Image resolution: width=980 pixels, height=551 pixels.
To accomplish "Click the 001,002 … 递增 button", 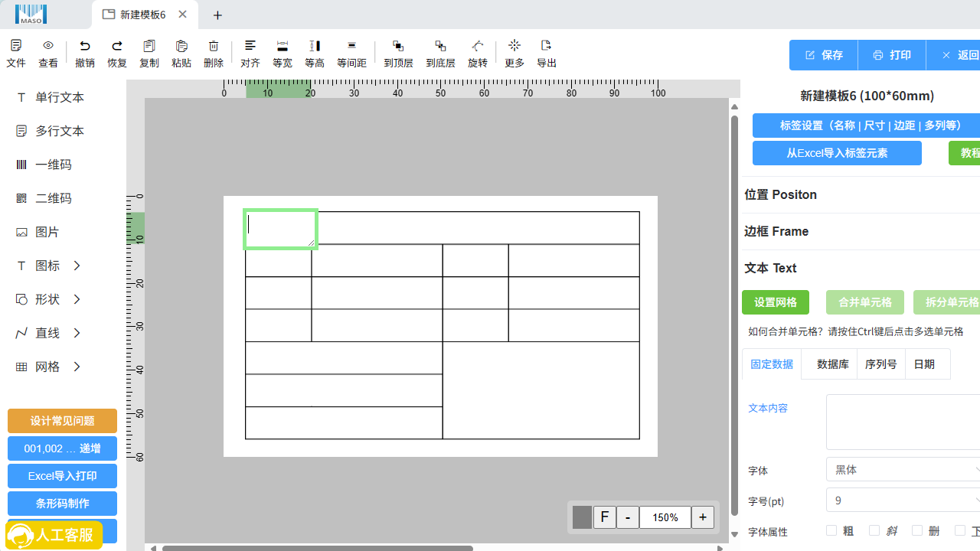I will (62, 448).
